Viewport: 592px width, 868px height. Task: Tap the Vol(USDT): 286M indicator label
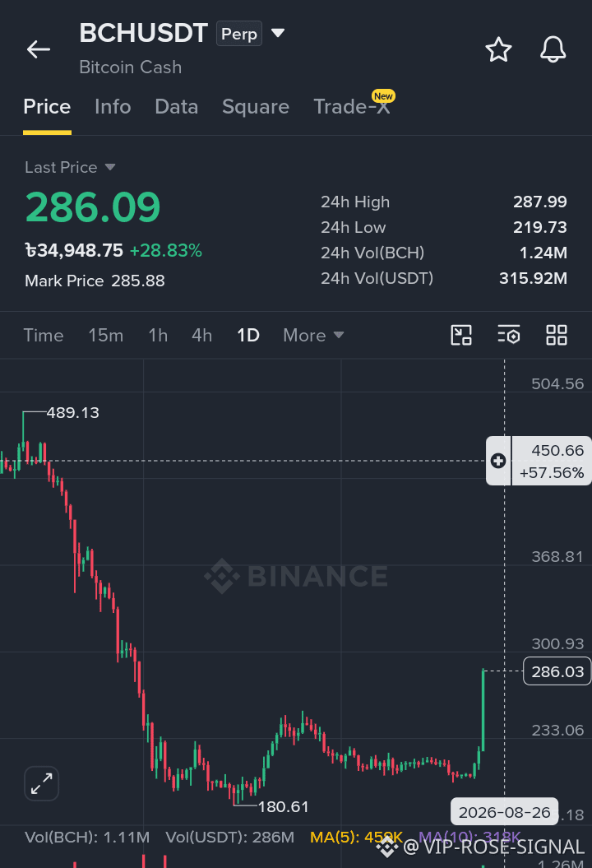click(x=229, y=837)
